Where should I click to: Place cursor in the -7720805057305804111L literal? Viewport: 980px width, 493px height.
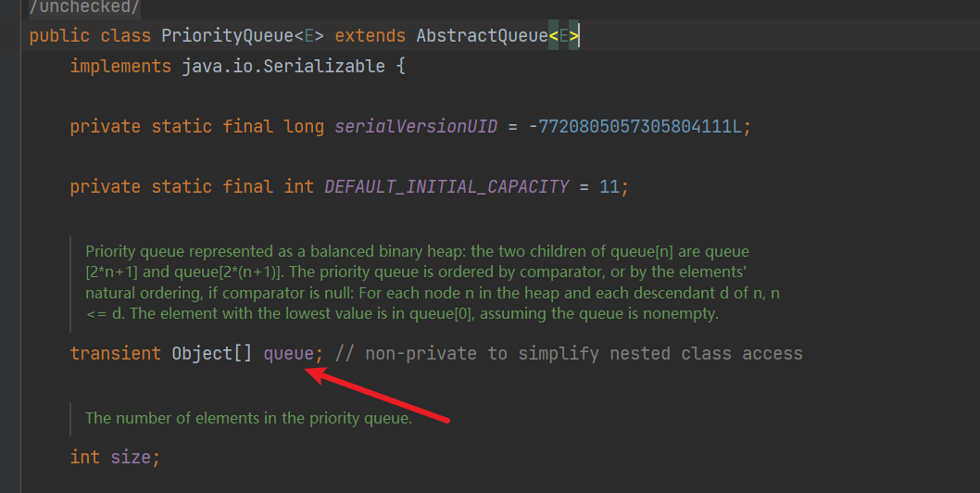click(634, 127)
